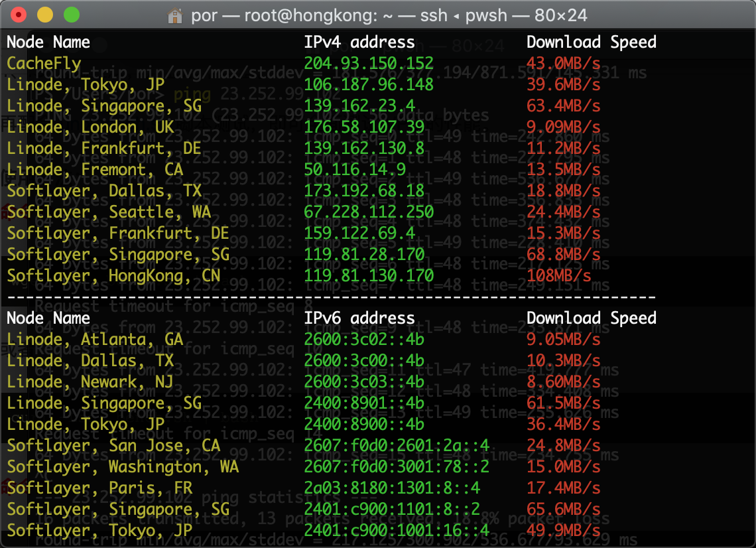Click IPv6 address 2401:c900:1001:16::4
The width and height of the screenshot is (756, 548).
click(x=397, y=530)
